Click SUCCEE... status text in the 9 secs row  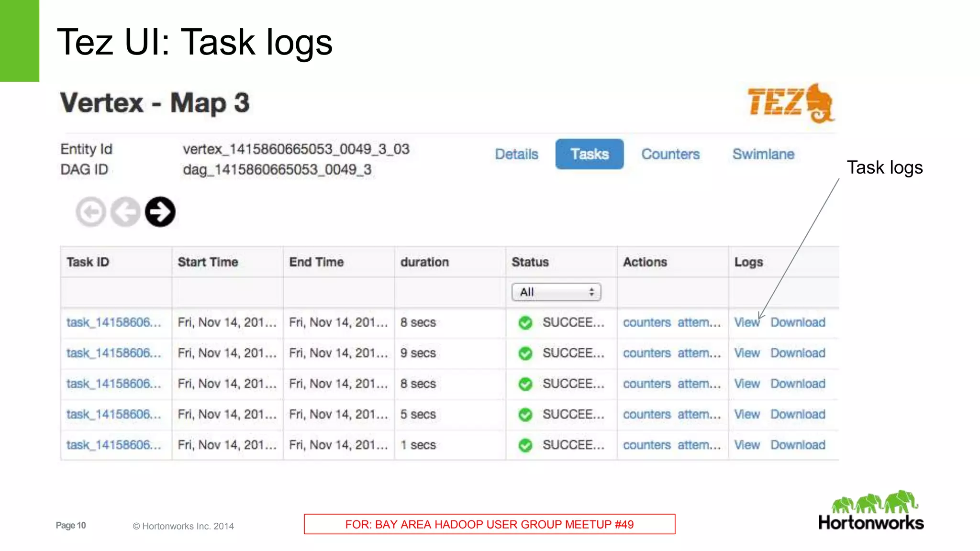point(573,353)
